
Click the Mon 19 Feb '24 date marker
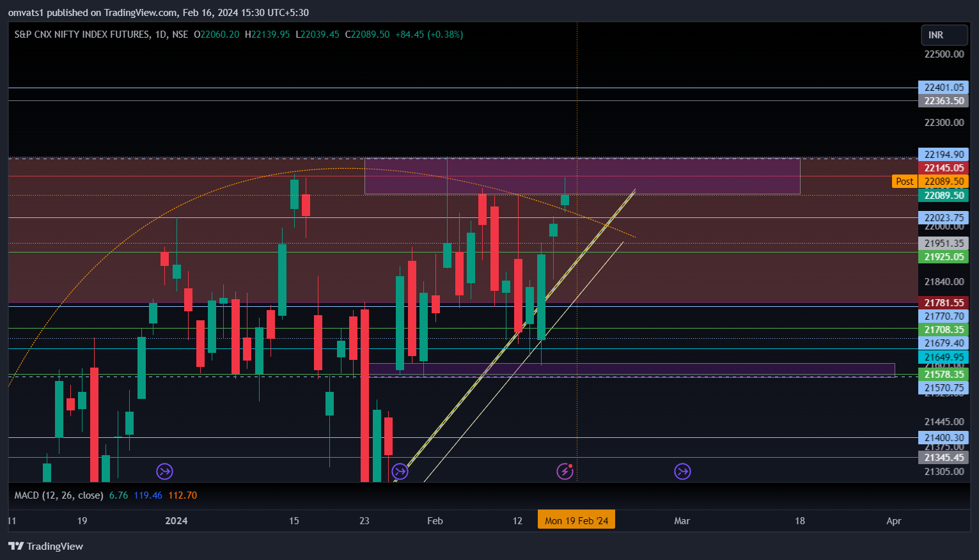tap(576, 520)
